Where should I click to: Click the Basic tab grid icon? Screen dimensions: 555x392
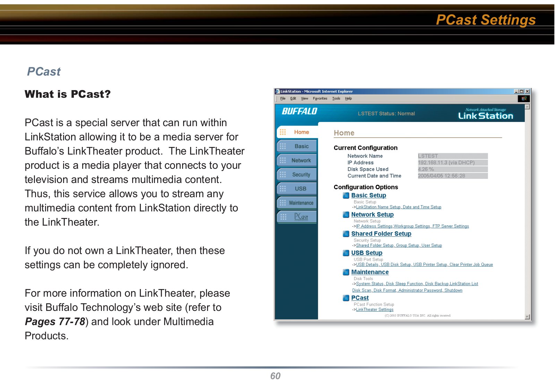[283, 146]
